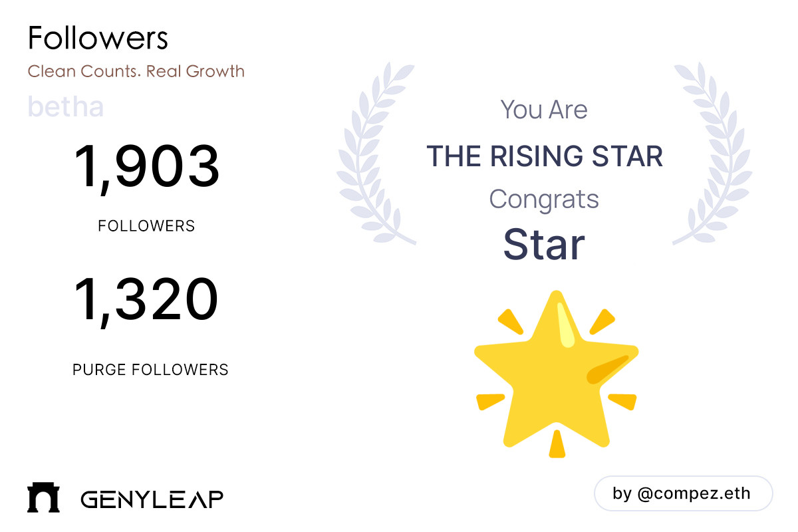This screenshot has width=798, height=532.
Task: Open the by @compez.eth badge
Action: 683,494
